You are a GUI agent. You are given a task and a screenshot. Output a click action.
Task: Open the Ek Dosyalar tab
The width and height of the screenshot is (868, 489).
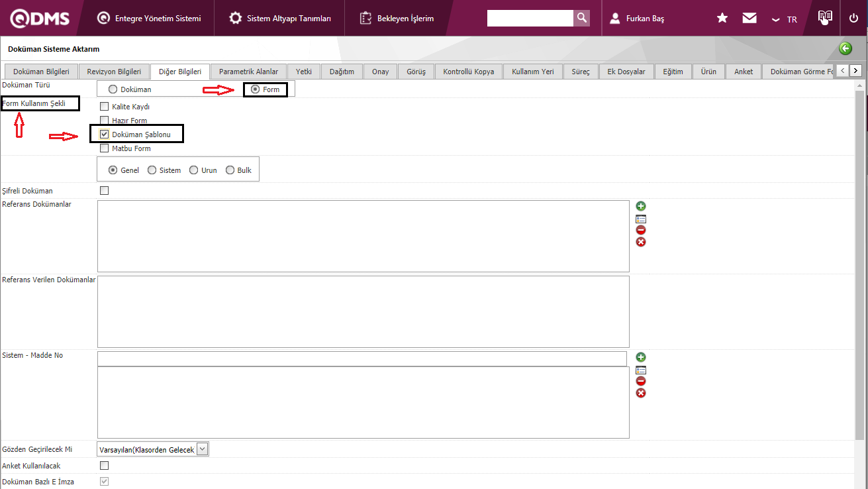point(626,72)
